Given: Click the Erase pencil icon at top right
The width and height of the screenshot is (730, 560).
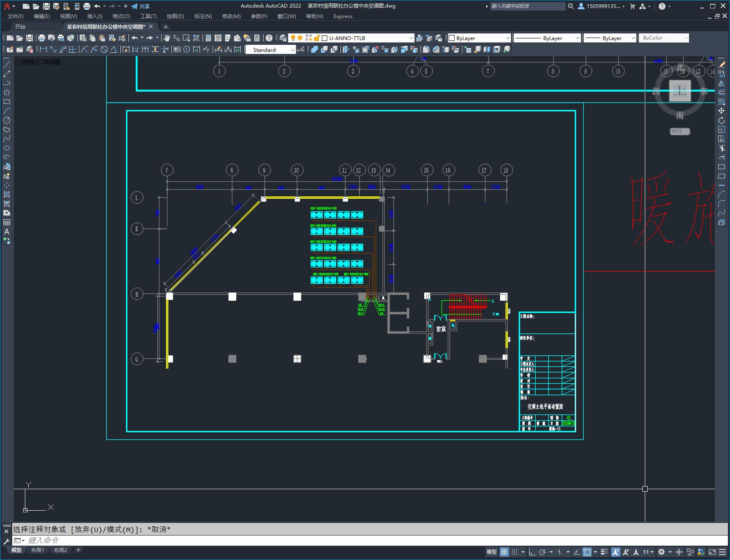Looking at the screenshot, I should click(722, 65).
